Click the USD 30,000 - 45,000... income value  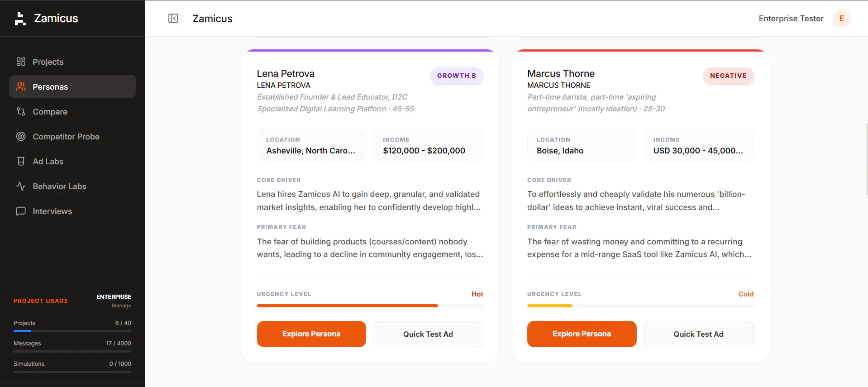click(698, 151)
